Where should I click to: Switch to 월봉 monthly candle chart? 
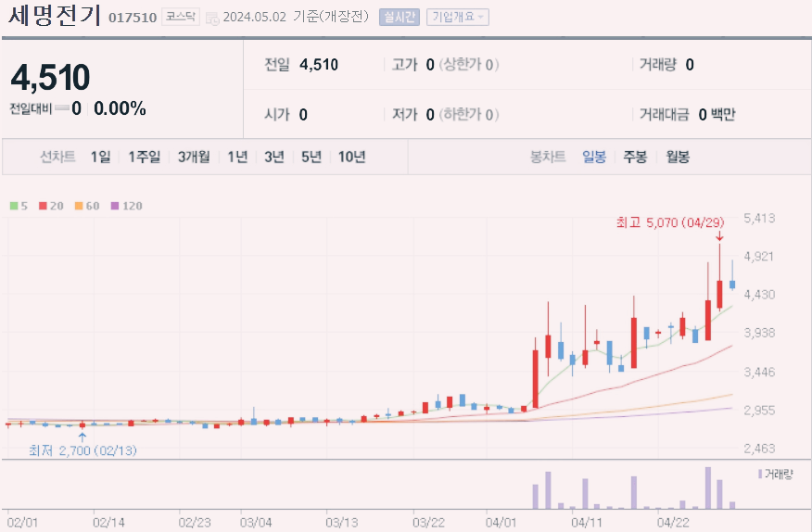pyautogui.click(x=678, y=157)
